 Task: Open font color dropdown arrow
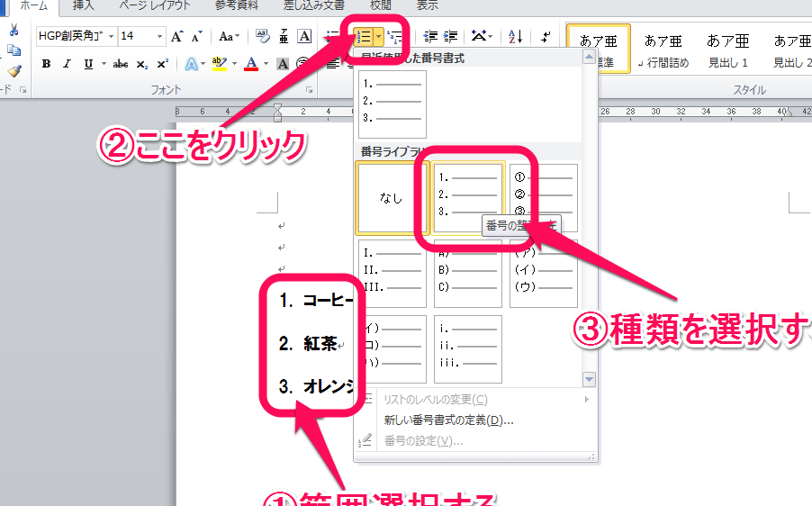(266, 64)
